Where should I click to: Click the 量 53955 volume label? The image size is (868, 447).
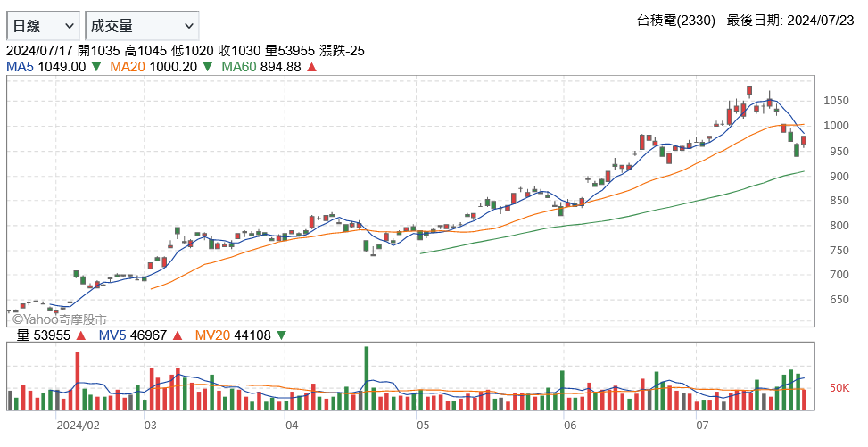tap(44, 335)
